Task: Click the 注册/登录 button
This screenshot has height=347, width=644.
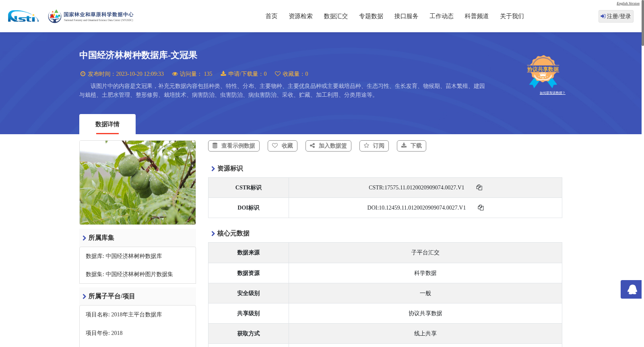Action: [616, 16]
